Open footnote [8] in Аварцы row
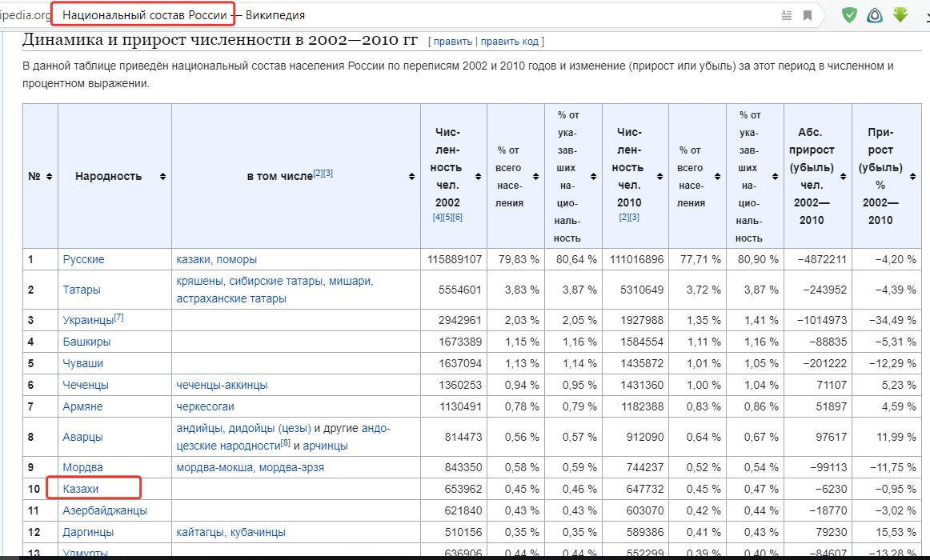Image resolution: width=930 pixels, height=560 pixels. [x=285, y=442]
